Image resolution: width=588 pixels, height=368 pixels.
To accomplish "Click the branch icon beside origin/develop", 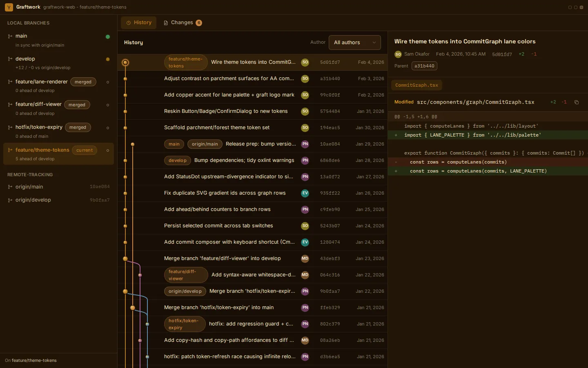I will point(10,200).
